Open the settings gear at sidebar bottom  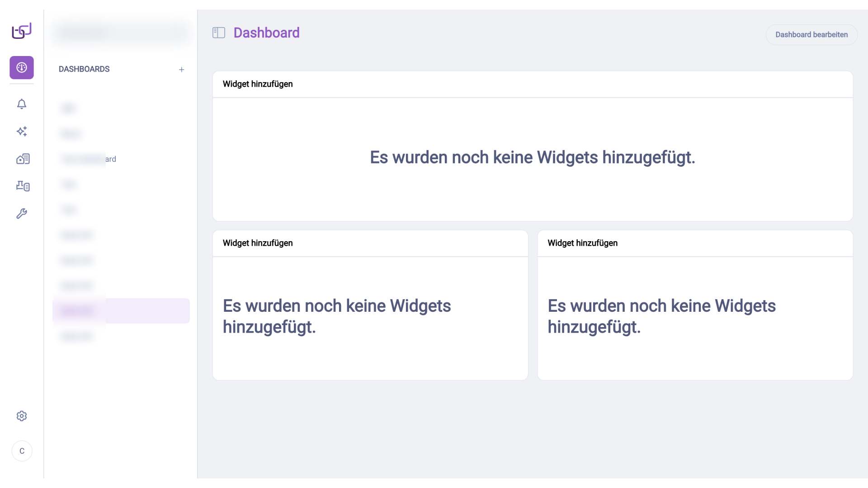[x=21, y=416]
